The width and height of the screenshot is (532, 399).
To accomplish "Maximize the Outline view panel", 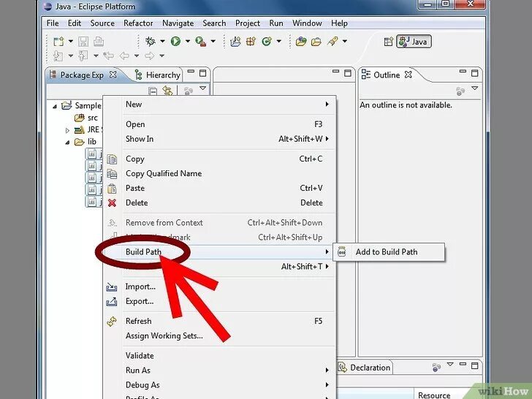I will pos(475,73).
